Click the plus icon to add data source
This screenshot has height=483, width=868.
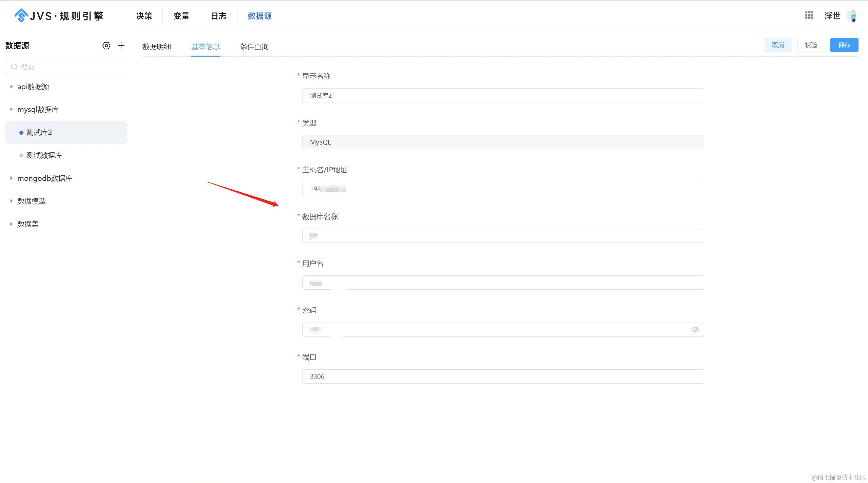pos(121,46)
